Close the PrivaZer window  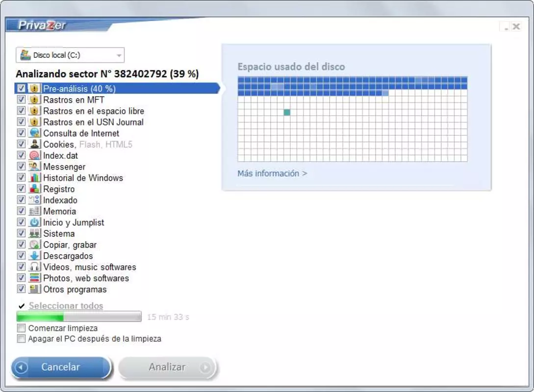pyautogui.click(x=516, y=26)
